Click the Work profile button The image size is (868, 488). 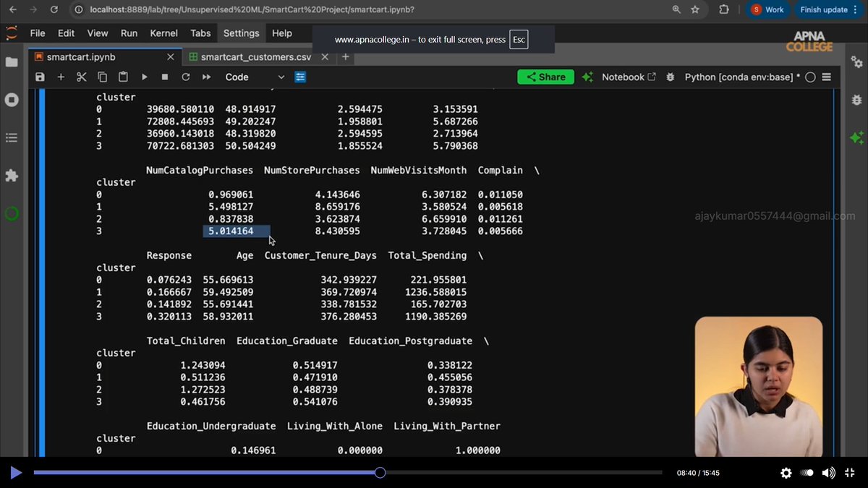point(767,9)
